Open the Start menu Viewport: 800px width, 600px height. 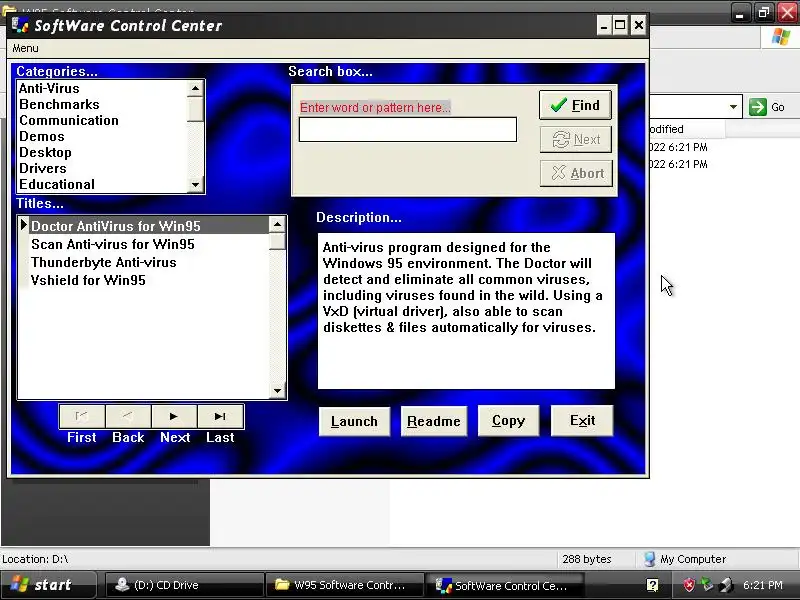pos(47,585)
